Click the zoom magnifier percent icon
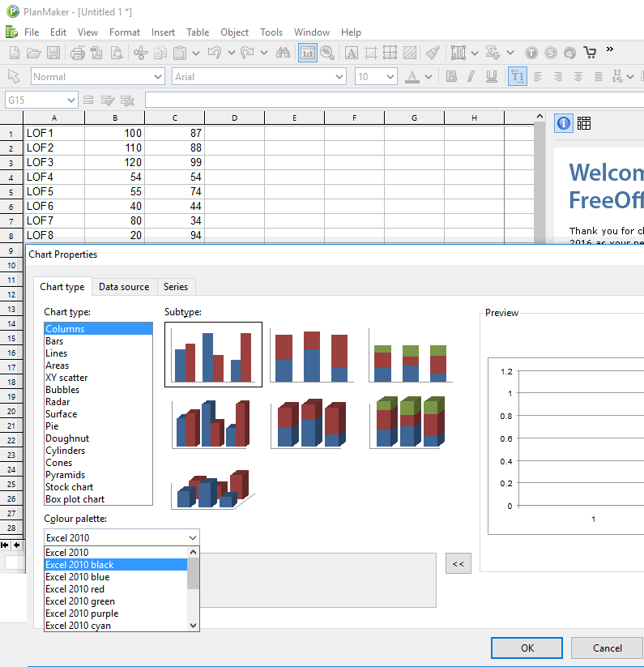The width and height of the screenshot is (644, 667). (327, 53)
